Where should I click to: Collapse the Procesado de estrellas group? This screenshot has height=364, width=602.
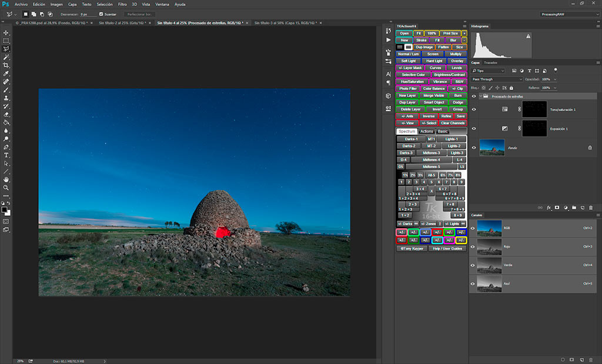pyautogui.click(x=481, y=96)
